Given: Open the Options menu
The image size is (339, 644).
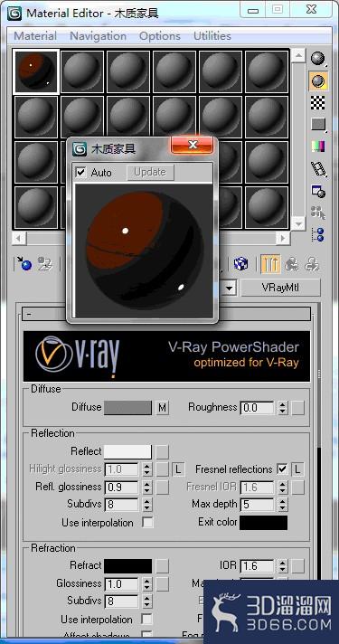Looking at the screenshot, I should (x=160, y=36).
